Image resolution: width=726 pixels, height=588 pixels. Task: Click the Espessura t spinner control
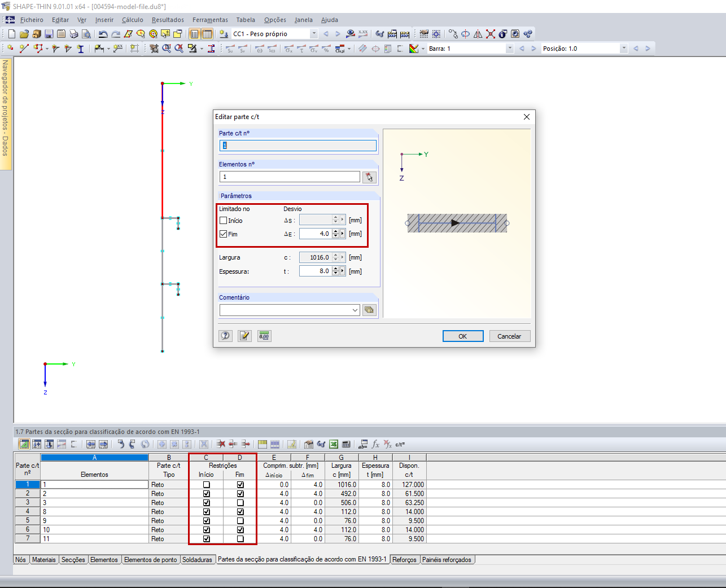click(x=335, y=271)
